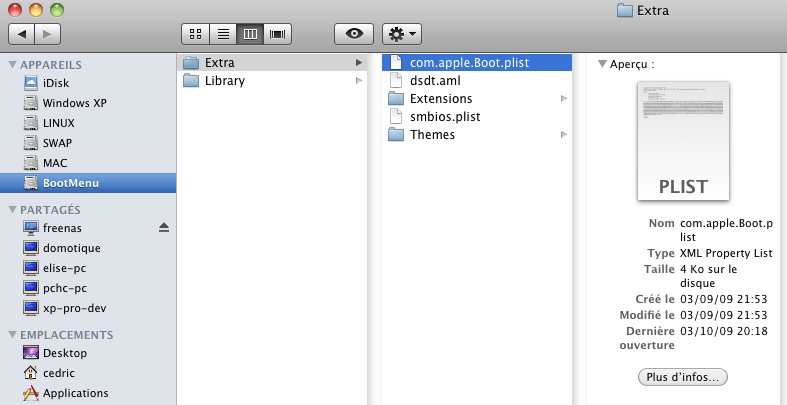The image size is (787, 405).
Task: Go to the Desktop location
Action: 88,353
